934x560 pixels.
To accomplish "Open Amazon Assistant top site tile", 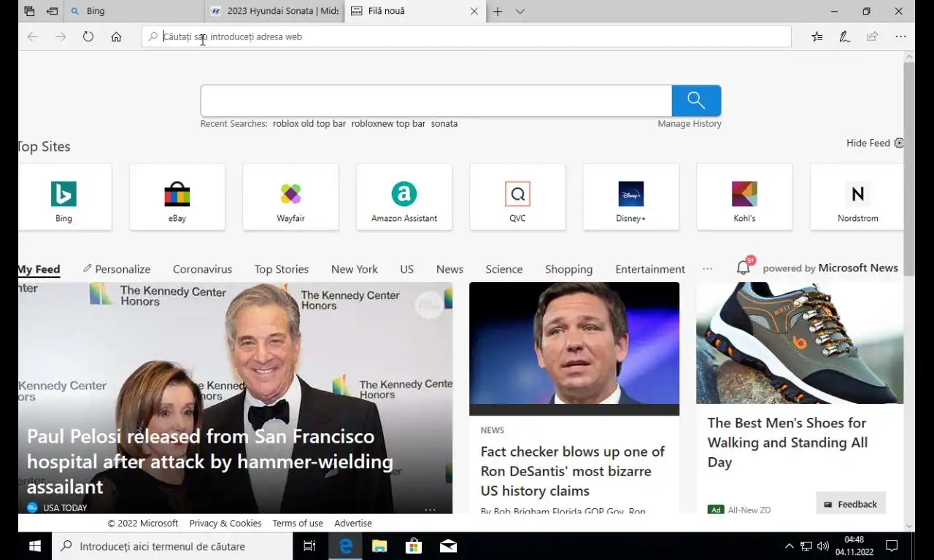I will (404, 197).
